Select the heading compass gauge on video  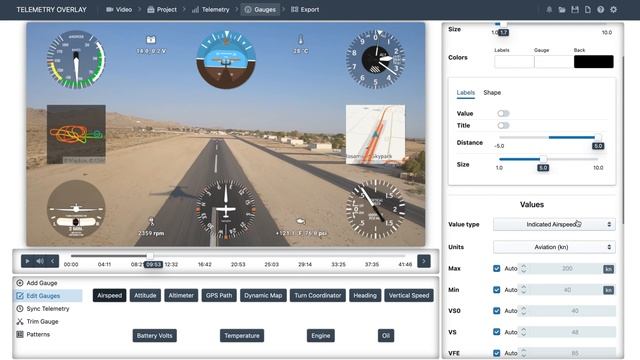coord(226,210)
